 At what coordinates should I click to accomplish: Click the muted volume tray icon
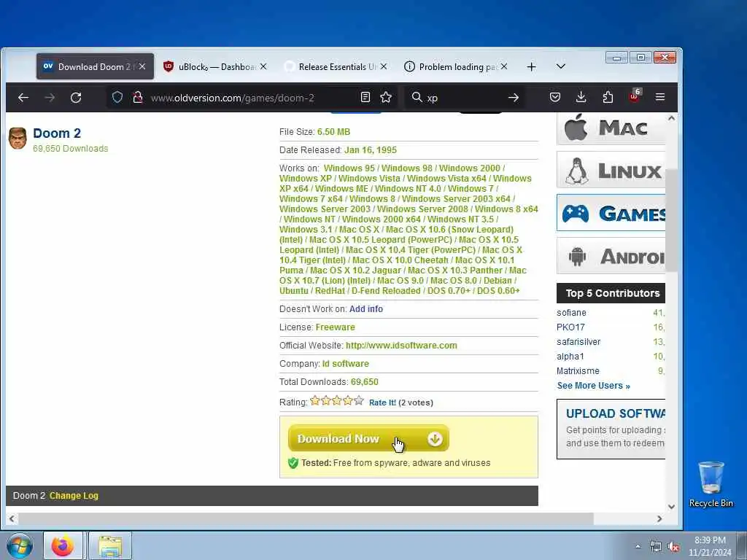673,547
